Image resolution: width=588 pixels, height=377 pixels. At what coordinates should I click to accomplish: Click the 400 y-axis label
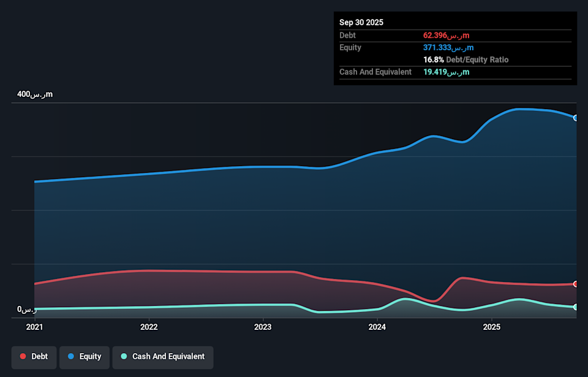[35, 94]
